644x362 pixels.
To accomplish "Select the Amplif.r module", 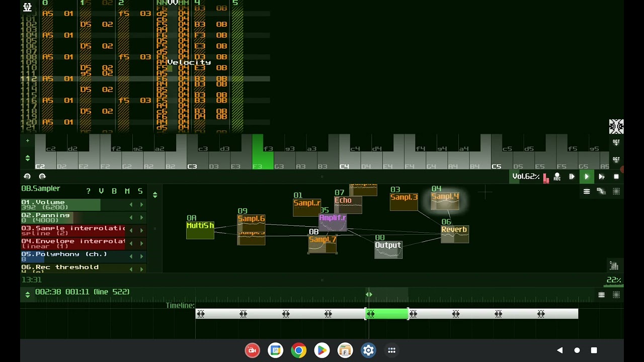I will (333, 223).
